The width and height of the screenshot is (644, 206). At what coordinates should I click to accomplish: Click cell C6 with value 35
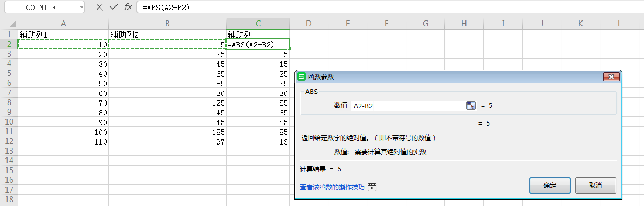coord(258,83)
